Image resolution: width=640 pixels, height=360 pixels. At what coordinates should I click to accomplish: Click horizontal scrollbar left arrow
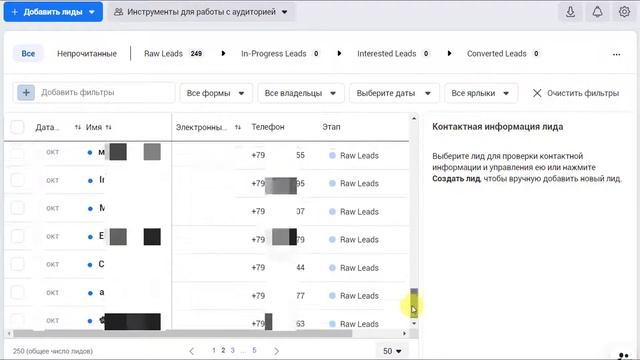point(9,333)
